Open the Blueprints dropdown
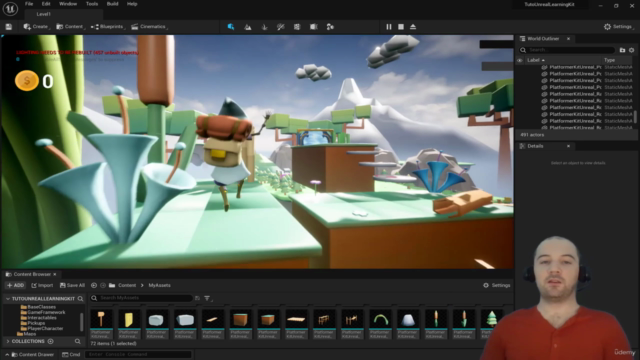640x360 pixels. point(108,27)
